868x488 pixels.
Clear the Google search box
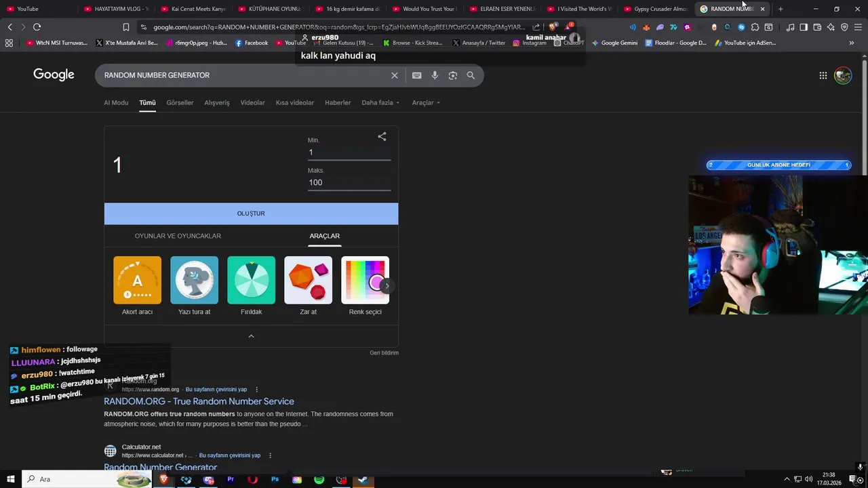coord(394,75)
